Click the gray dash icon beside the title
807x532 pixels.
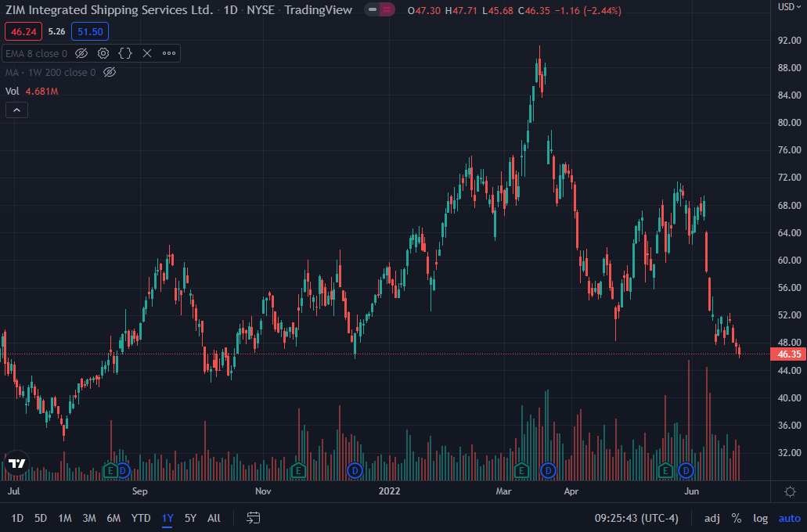(372, 9)
